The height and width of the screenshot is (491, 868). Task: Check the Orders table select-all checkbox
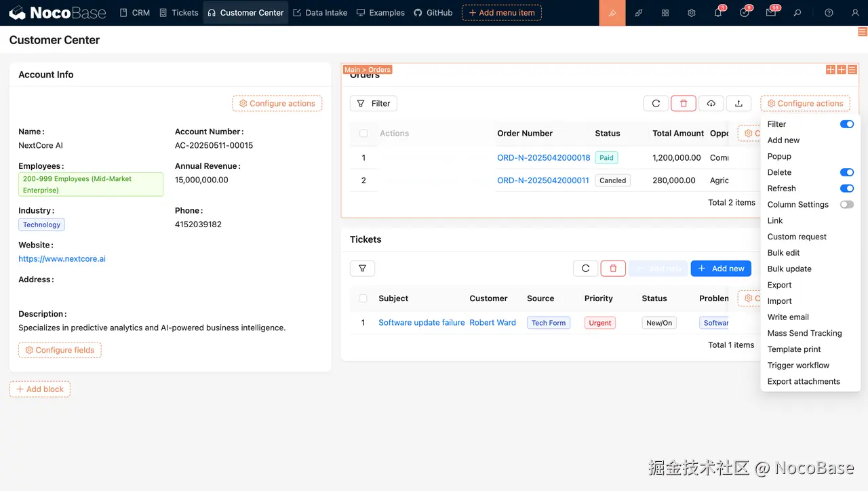point(363,134)
